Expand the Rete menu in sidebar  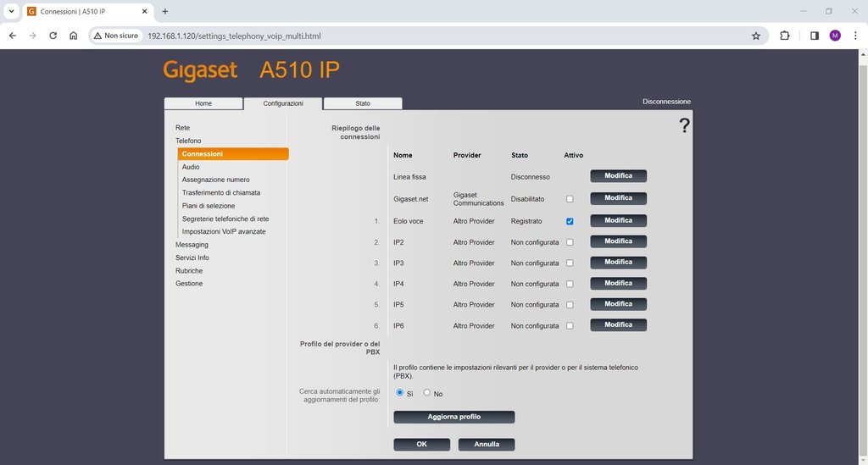(182, 128)
